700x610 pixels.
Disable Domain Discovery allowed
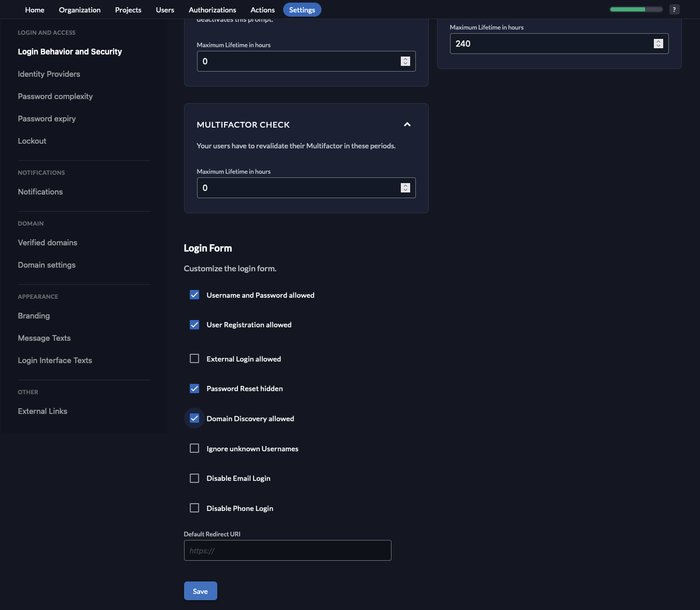194,418
